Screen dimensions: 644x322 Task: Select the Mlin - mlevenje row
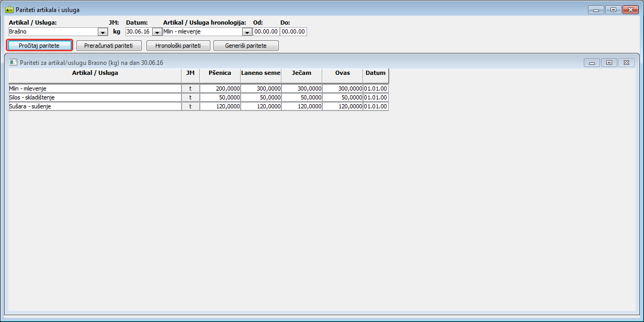94,88
